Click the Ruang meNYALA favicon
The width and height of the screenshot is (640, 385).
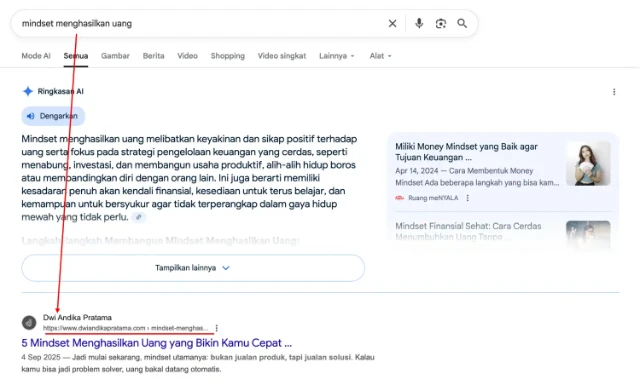[400, 198]
